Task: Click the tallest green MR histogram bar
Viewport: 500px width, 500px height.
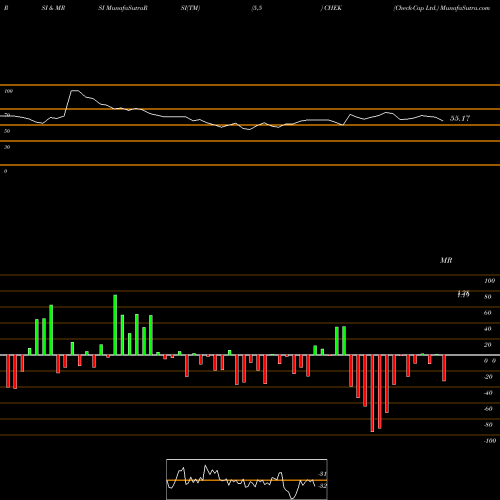Action: pos(115,325)
